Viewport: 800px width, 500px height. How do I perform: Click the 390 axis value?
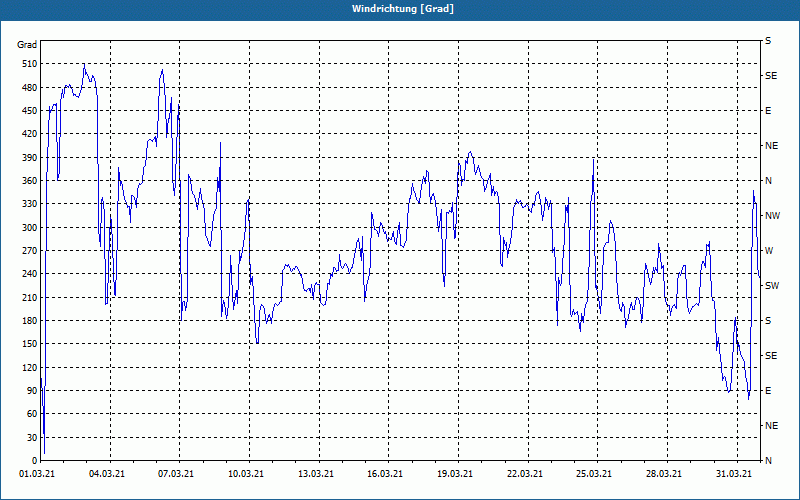(x=29, y=158)
